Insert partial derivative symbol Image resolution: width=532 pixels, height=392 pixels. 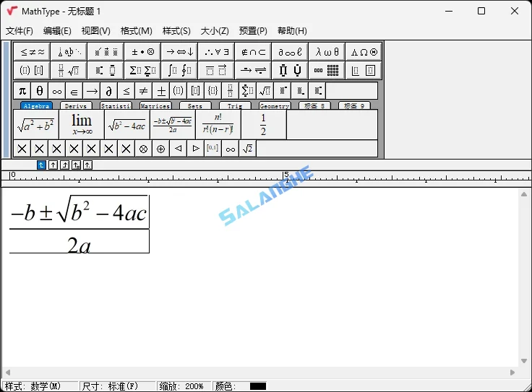(109, 91)
